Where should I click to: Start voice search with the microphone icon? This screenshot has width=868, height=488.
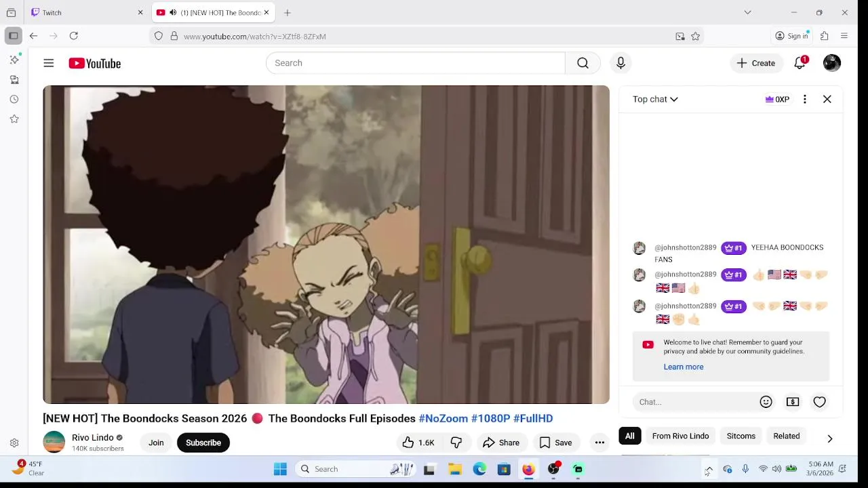click(620, 63)
